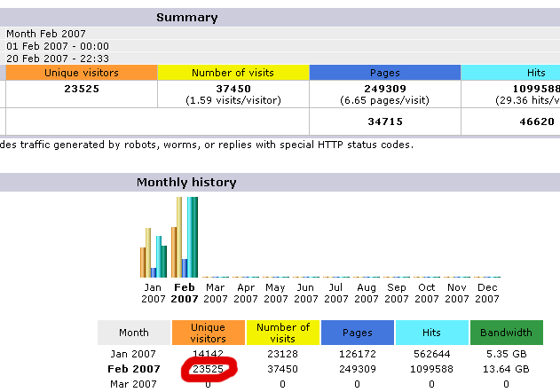
Task: Click the Jan 2007 label under the chart
Action: 154,293
